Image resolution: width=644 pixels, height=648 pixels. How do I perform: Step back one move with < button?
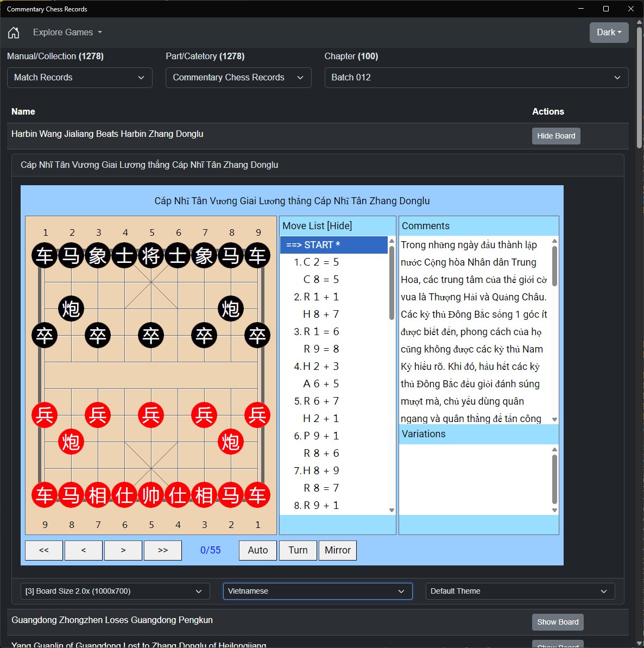click(84, 550)
